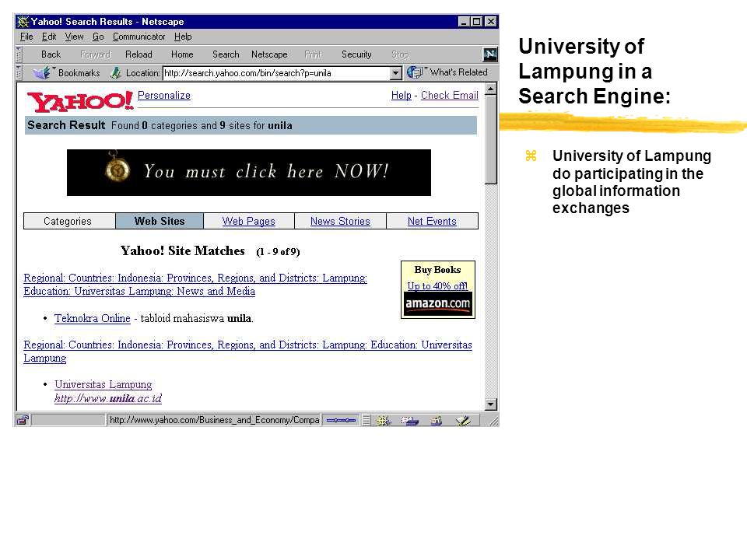The width and height of the screenshot is (747, 560).
Task: Click the Yahoo Help link
Action: tap(402, 95)
